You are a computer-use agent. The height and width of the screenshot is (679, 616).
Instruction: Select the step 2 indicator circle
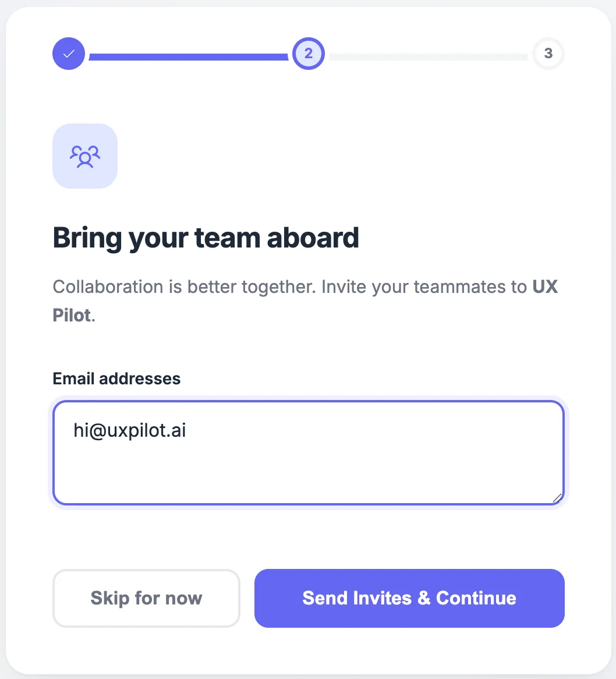[x=308, y=54]
